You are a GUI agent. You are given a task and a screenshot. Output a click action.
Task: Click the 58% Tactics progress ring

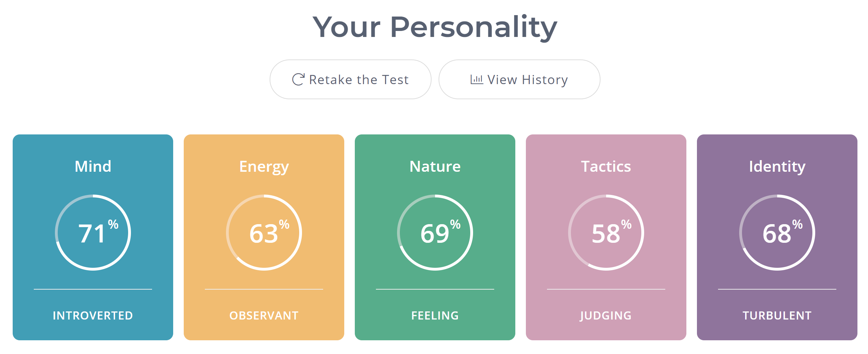(606, 233)
